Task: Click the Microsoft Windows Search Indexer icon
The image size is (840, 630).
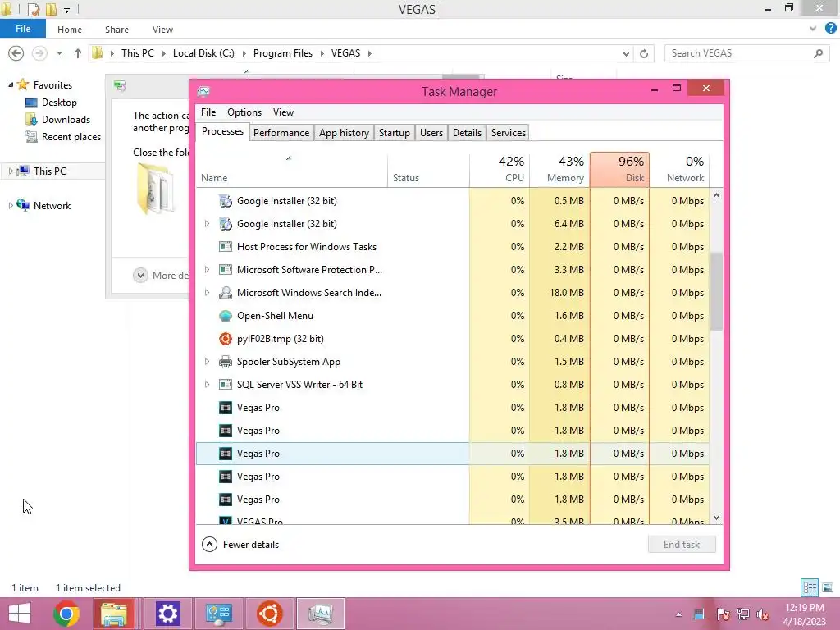Action: point(226,293)
